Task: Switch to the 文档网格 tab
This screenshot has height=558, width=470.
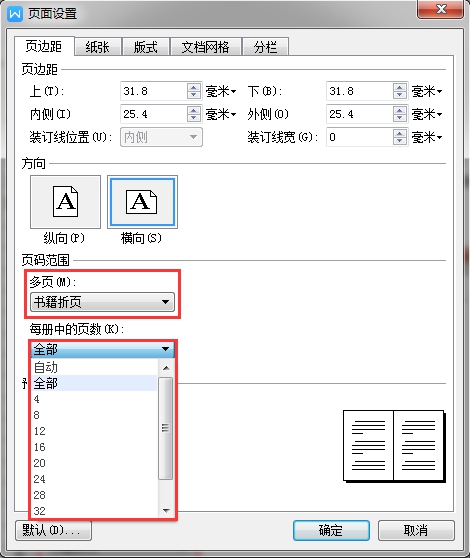Action: 206,47
